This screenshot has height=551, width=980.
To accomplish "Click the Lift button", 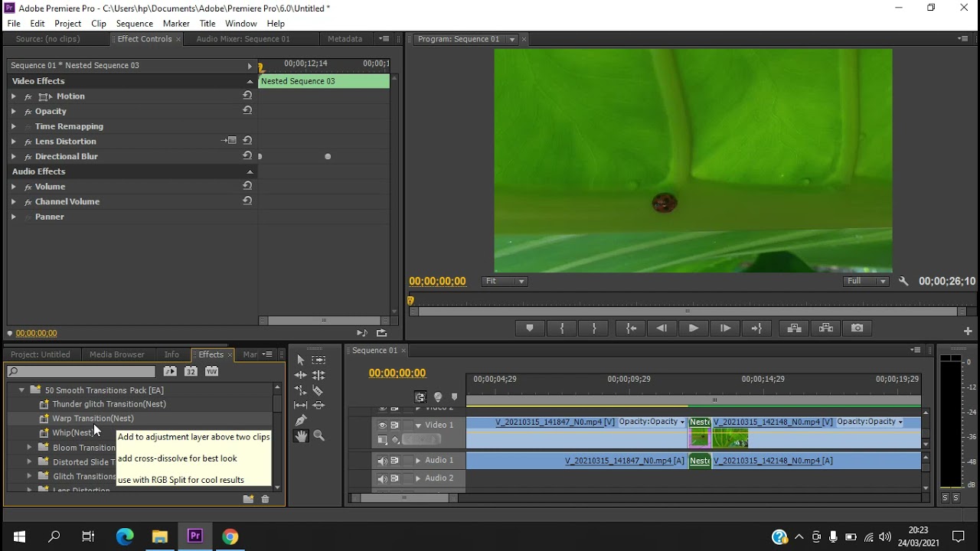I will click(x=794, y=328).
